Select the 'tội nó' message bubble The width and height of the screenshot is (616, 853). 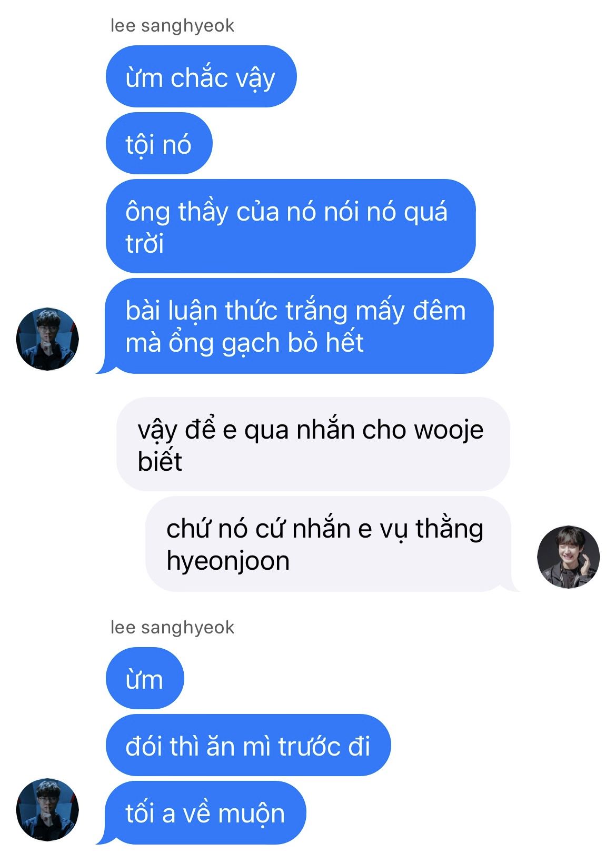(x=159, y=143)
